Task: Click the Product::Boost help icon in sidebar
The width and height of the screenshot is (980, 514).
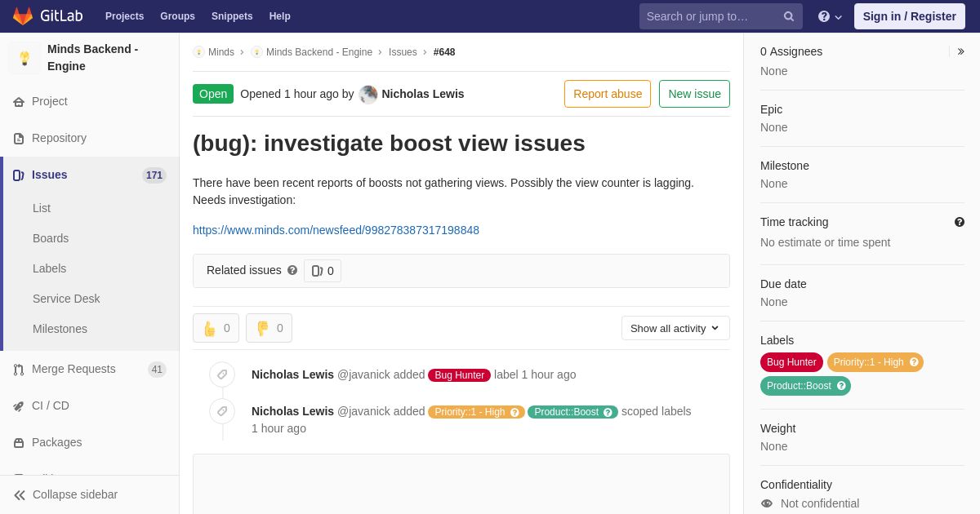Action: click(841, 386)
